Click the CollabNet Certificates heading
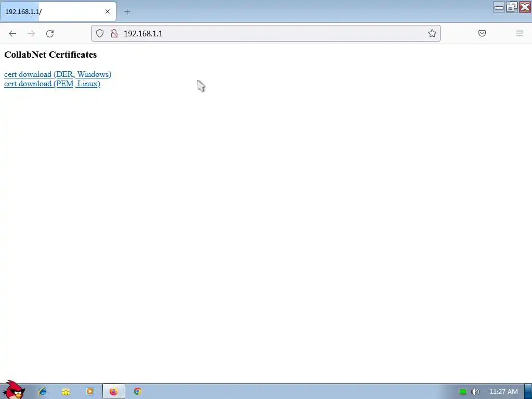532x399 pixels. point(50,55)
